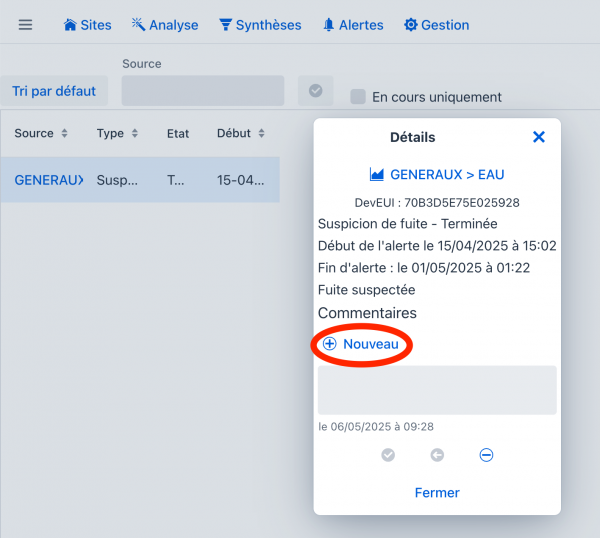The height and width of the screenshot is (538, 600).
Task: Open the Alertes menu
Action: 353,25
